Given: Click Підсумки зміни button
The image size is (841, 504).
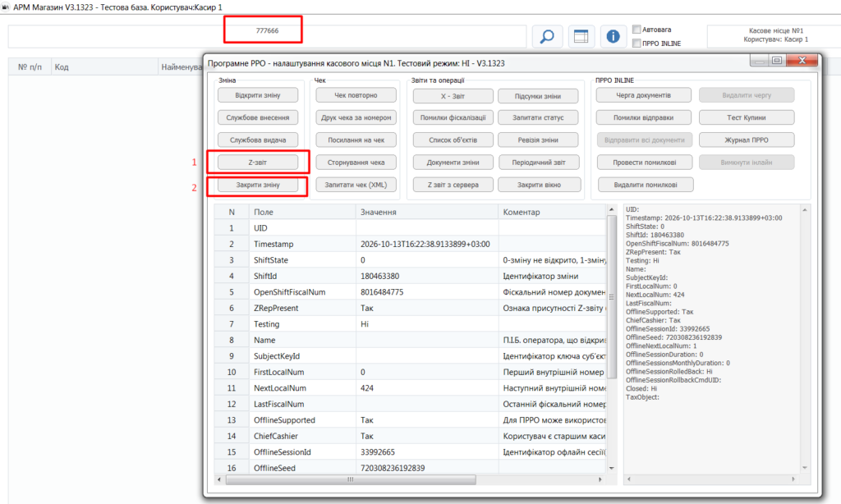Looking at the screenshot, I should (x=538, y=97).
